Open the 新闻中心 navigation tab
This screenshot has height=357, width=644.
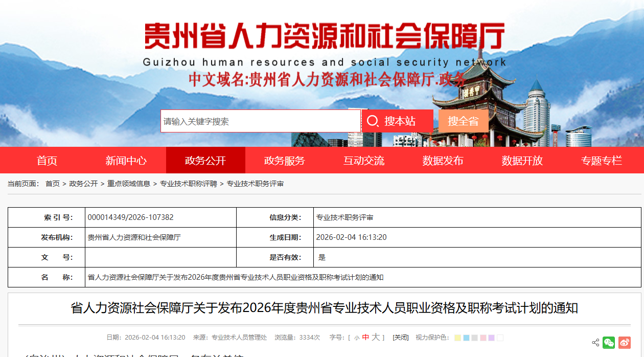[x=126, y=161]
